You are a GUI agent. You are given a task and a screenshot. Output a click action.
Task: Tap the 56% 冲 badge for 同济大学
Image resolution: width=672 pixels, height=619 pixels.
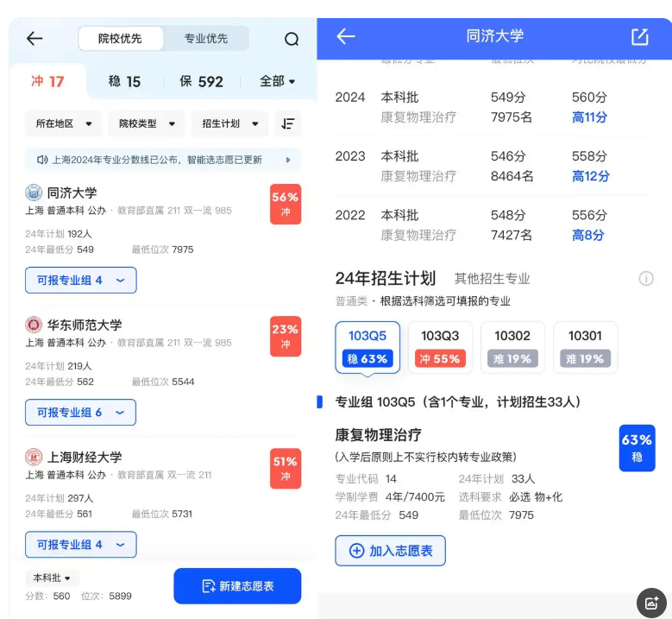pyautogui.click(x=286, y=205)
